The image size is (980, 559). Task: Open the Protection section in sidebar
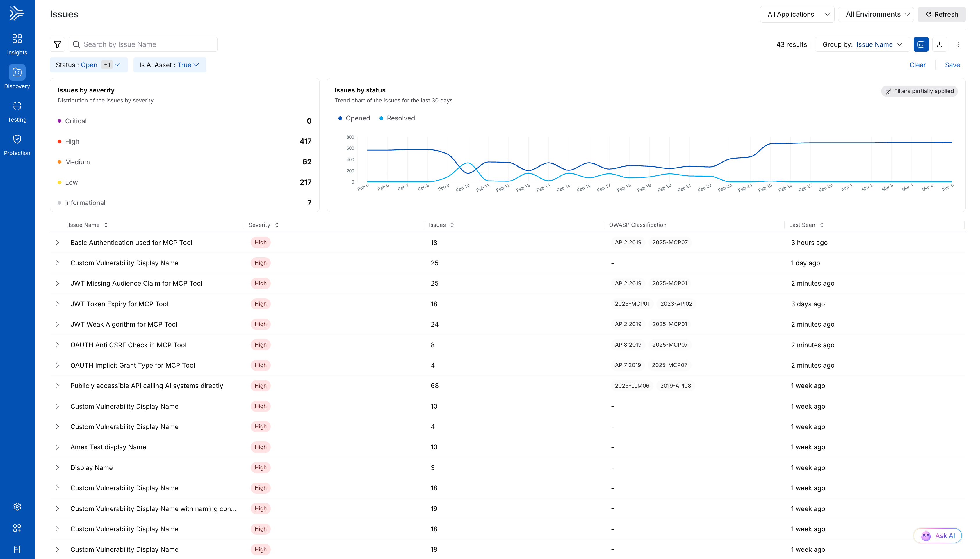[x=17, y=145]
